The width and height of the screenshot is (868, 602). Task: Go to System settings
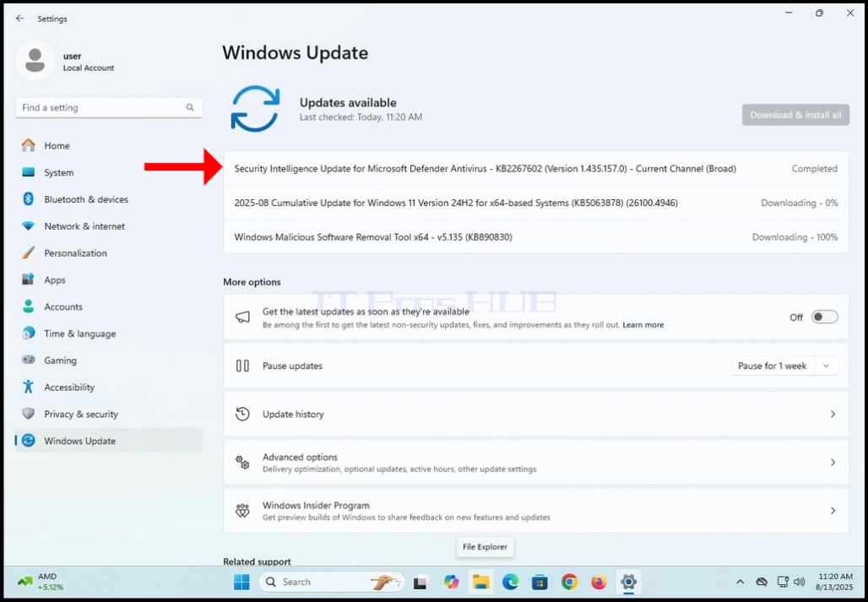(x=109, y=172)
